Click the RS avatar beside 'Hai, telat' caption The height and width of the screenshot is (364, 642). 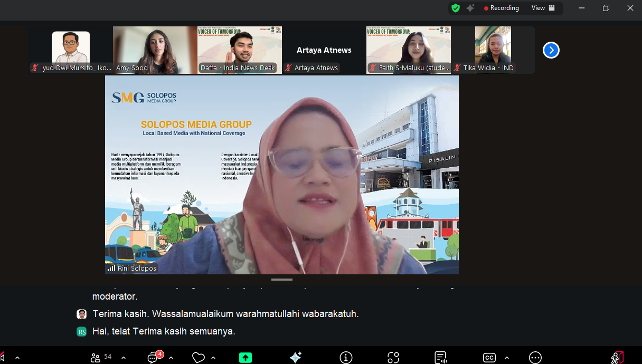[x=82, y=331]
